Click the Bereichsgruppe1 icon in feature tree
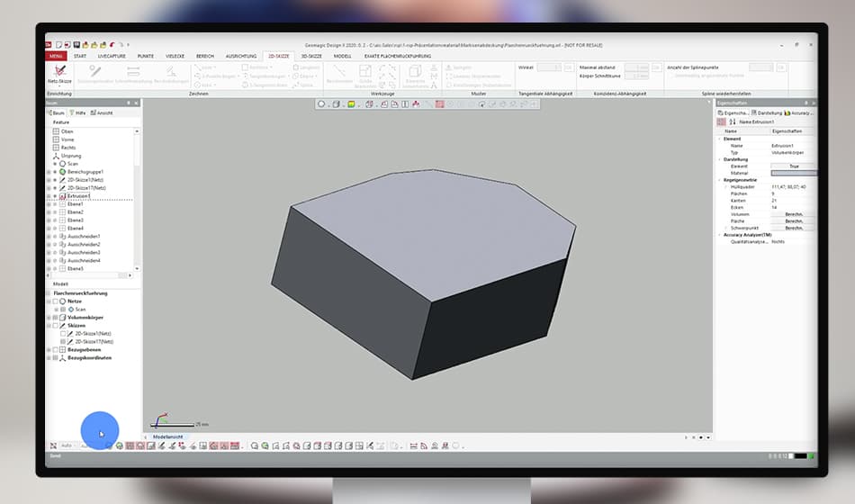Viewport: 855px width, 504px height. click(62, 171)
